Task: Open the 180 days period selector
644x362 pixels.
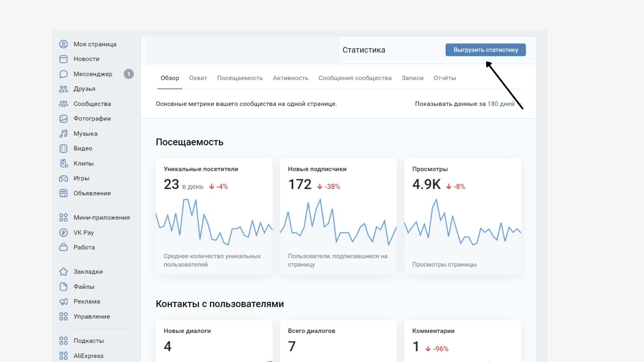Action: click(500, 104)
